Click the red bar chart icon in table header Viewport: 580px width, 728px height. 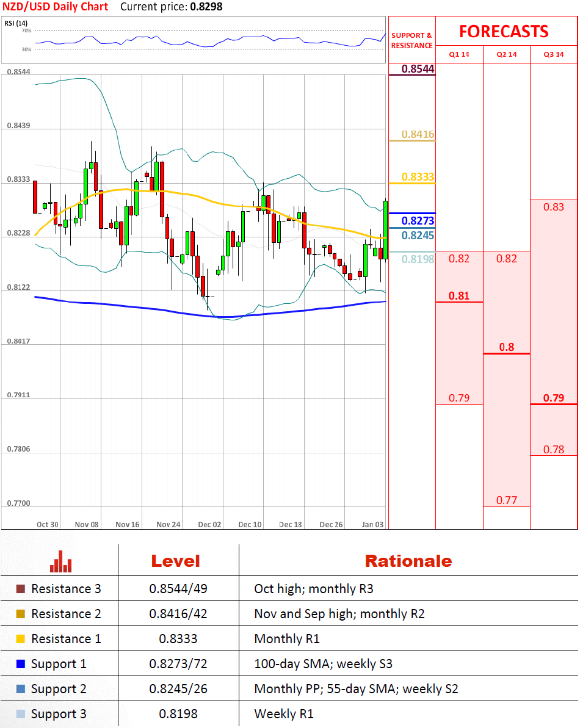click(60, 561)
